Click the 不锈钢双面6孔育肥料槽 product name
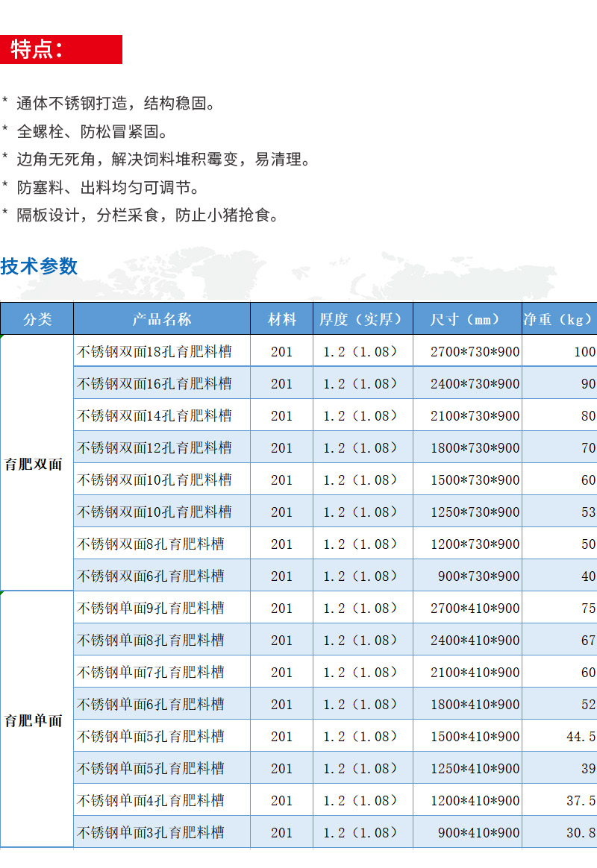Image resolution: width=597 pixels, height=868 pixels. point(151,576)
